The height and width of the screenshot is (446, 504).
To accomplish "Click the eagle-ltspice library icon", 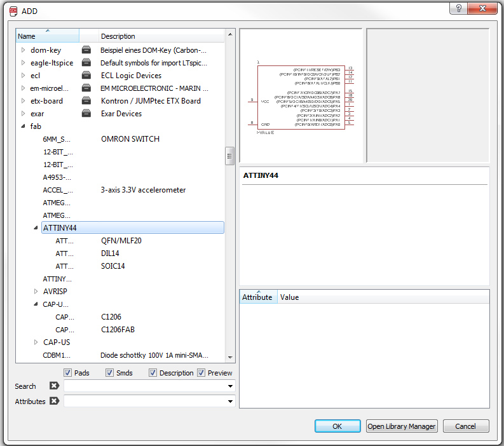I will [86, 62].
